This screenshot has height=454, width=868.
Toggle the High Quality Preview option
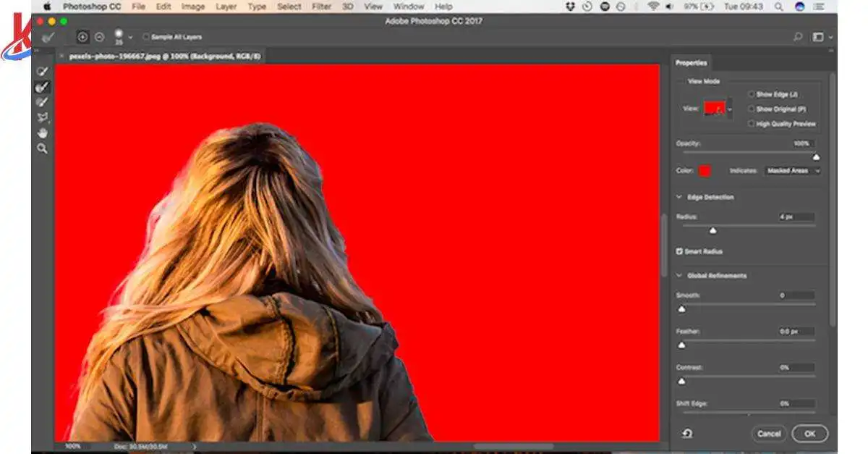tap(751, 124)
